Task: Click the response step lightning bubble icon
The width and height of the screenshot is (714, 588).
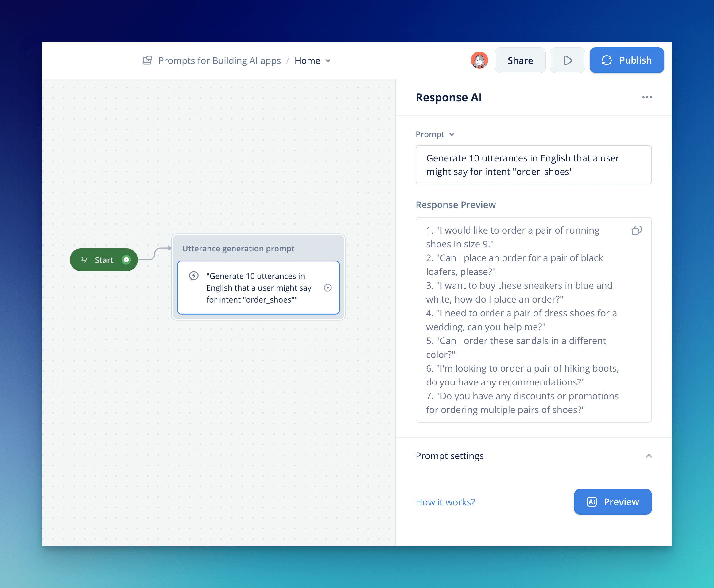Action: 194,276
